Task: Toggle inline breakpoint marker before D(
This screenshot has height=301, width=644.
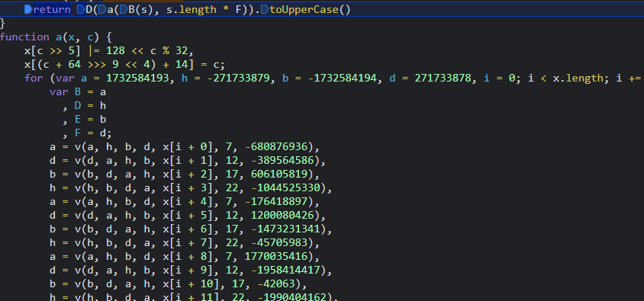Action: [81, 10]
